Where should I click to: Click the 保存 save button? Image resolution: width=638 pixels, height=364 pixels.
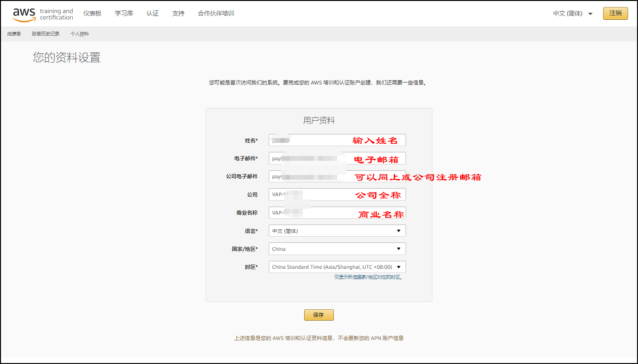[319, 315]
